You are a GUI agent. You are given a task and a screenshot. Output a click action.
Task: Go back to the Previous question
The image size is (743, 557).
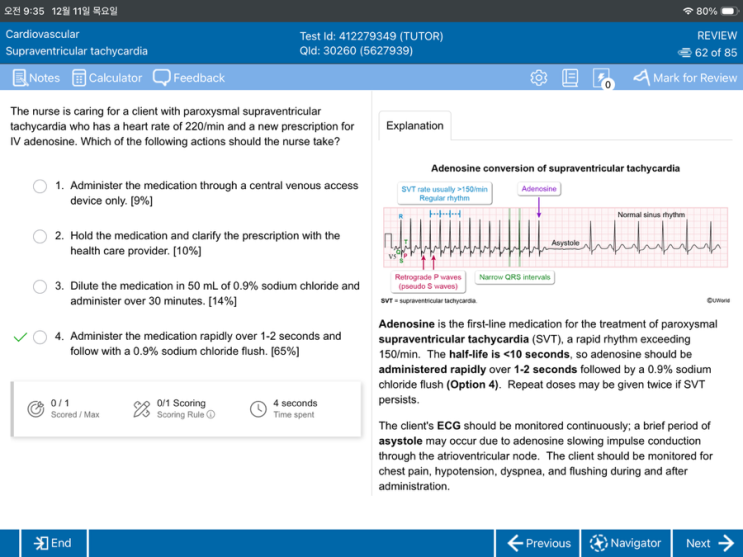point(537,543)
